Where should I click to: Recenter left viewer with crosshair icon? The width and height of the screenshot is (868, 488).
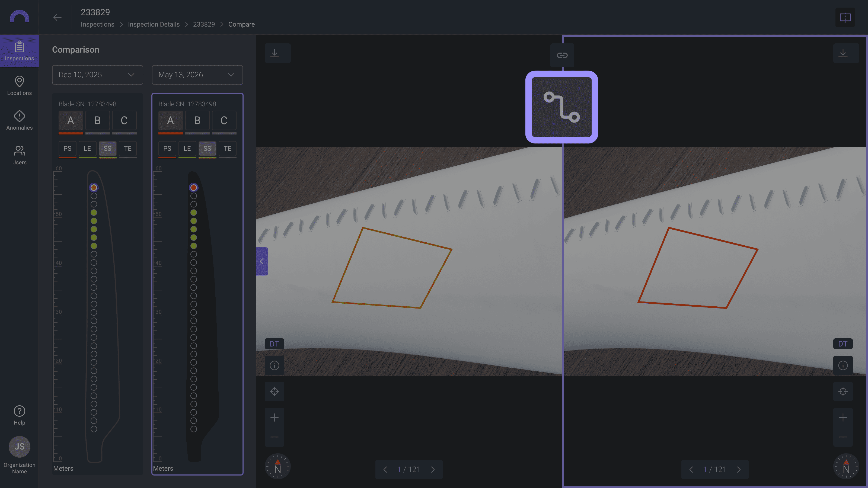point(274,391)
